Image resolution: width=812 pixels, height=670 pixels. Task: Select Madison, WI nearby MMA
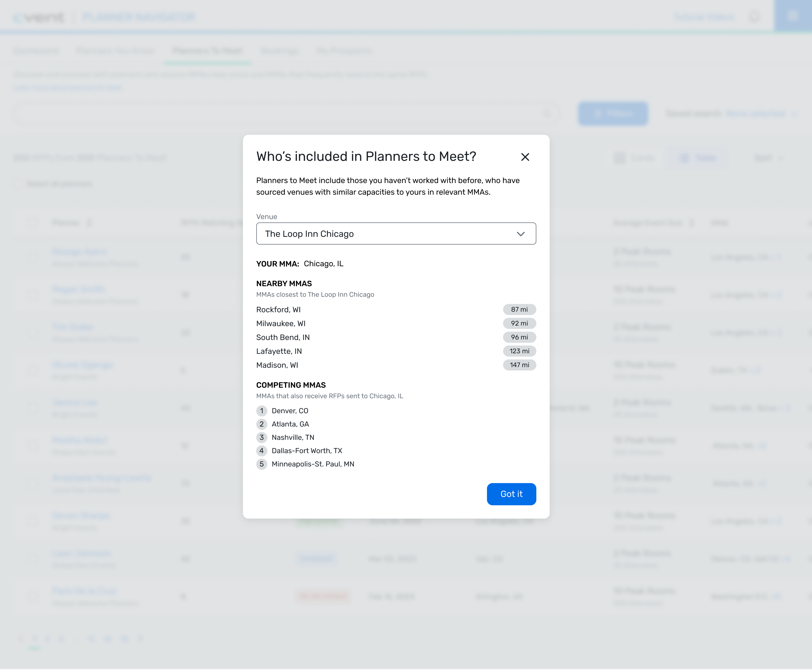(277, 365)
